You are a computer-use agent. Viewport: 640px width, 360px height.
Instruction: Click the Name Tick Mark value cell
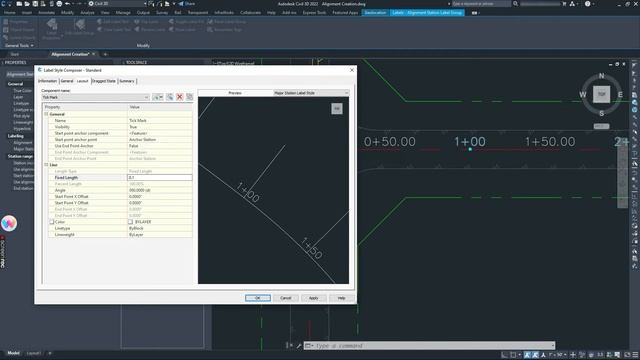[160, 120]
